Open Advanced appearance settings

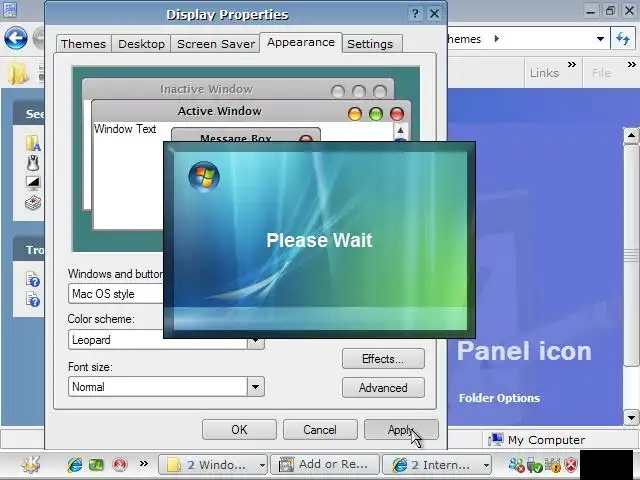pos(383,387)
